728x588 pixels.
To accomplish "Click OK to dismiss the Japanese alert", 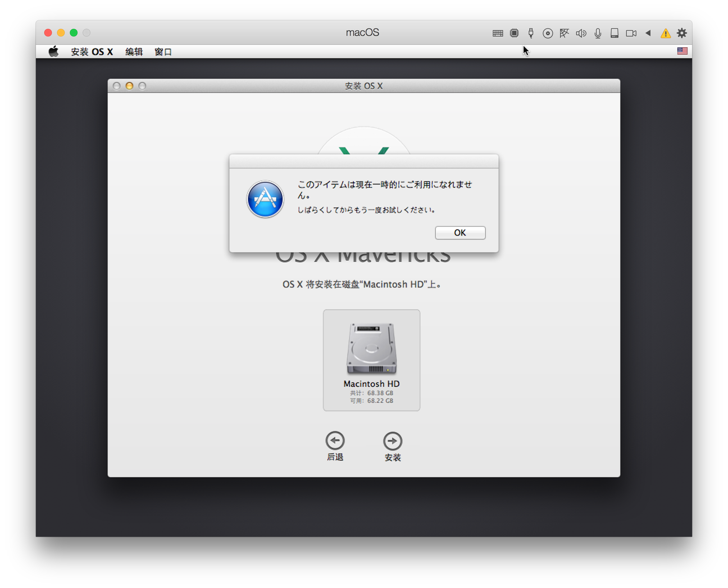I will click(x=460, y=233).
